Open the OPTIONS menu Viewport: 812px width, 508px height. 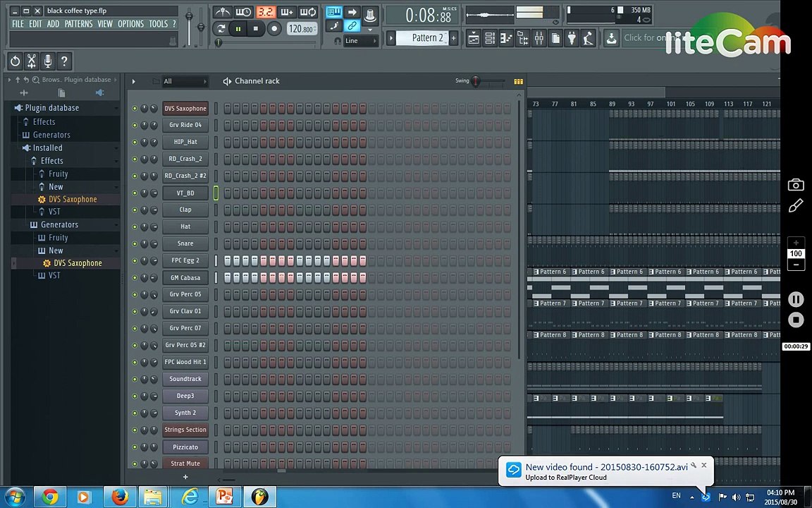130,24
